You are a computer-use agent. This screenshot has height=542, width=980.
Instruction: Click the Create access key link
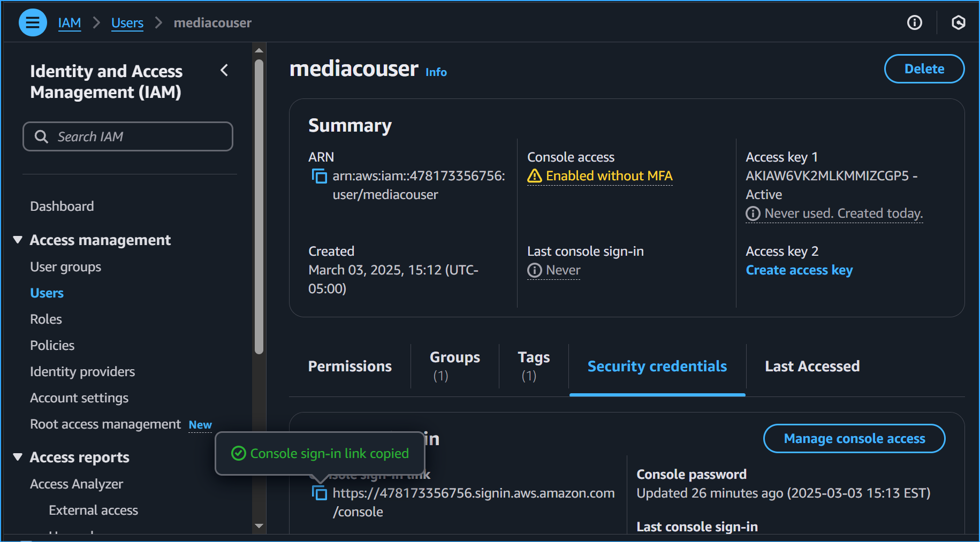(799, 270)
